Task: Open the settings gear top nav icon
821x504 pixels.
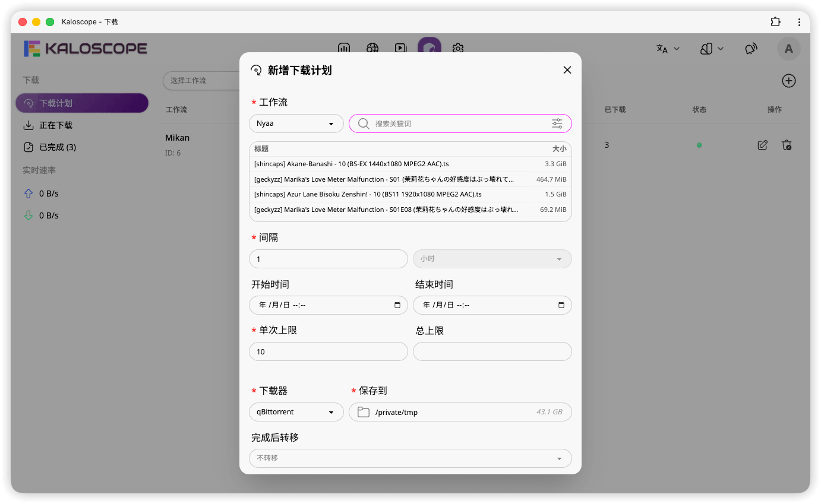Action: [x=458, y=49]
